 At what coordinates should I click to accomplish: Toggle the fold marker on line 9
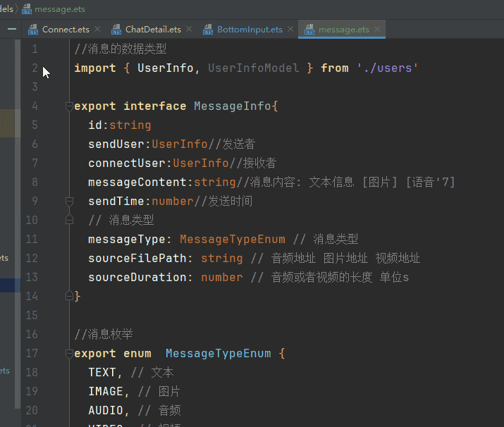[69, 202]
